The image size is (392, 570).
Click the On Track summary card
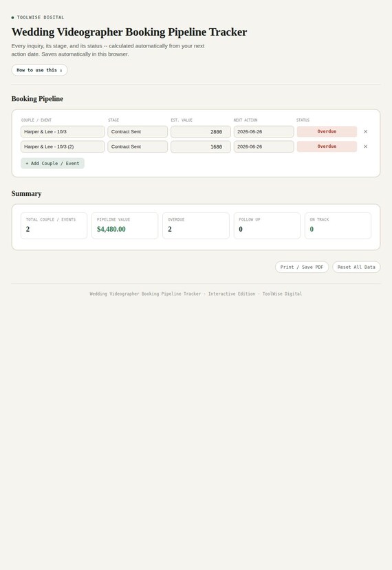tap(338, 226)
